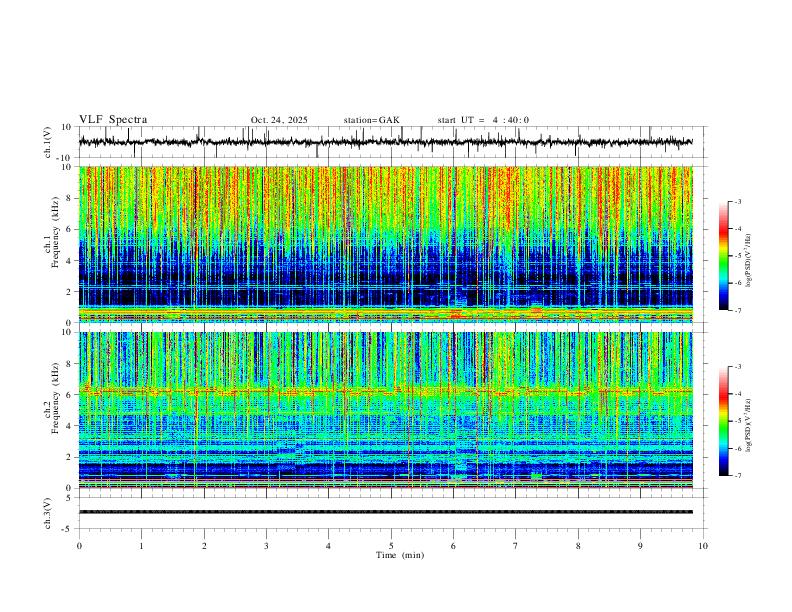Click the ch.2 lower colorbar log(PSD) label
Viewport: 792px width, 612px height.
749,426
